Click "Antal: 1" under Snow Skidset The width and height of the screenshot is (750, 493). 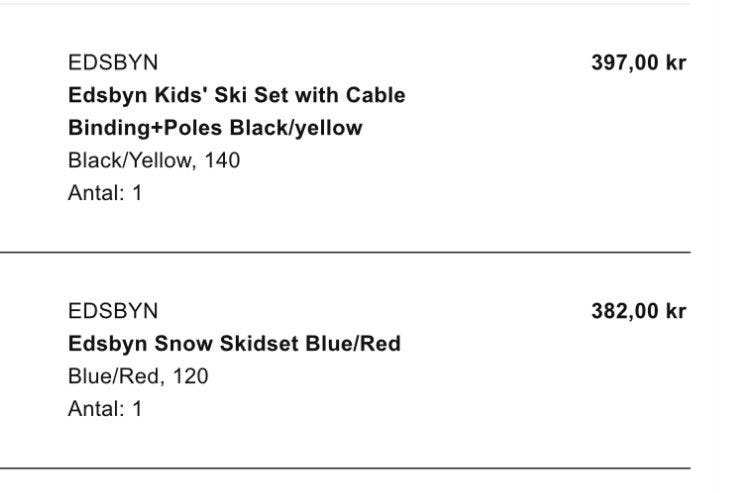pos(105,409)
